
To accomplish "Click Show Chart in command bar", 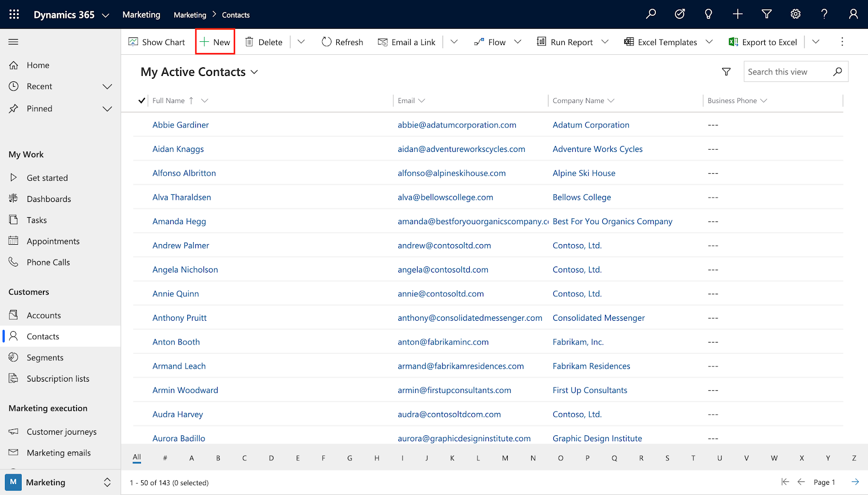I will pos(157,42).
